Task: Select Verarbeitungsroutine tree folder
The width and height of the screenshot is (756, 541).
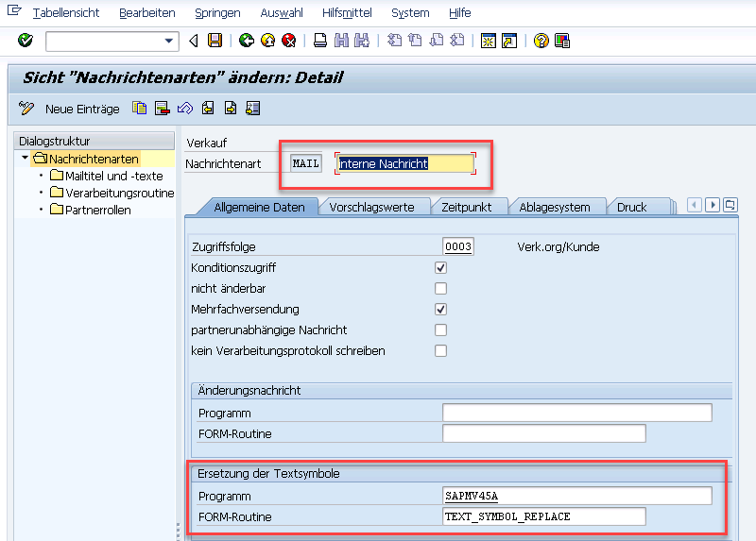Action: [112, 193]
